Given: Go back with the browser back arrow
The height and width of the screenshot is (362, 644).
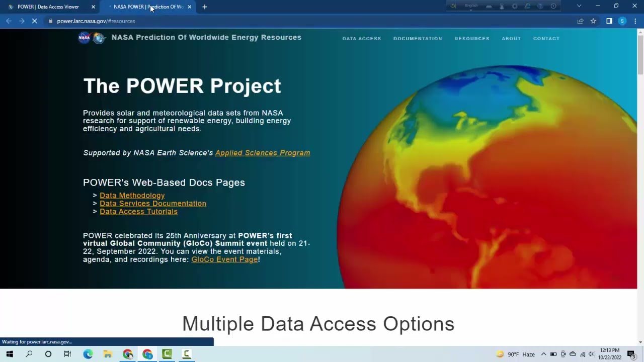Looking at the screenshot, I should [x=9, y=21].
